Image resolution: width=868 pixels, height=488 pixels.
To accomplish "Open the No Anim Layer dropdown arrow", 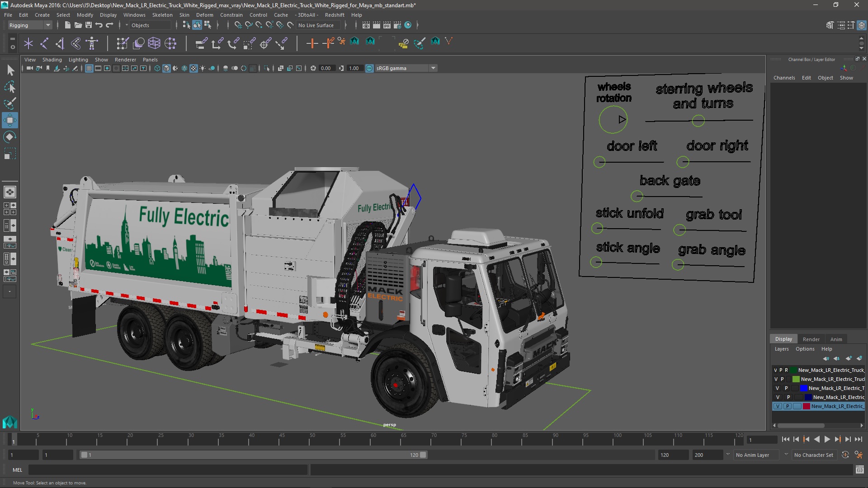I will pyautogui.click(x=728, y=455).
